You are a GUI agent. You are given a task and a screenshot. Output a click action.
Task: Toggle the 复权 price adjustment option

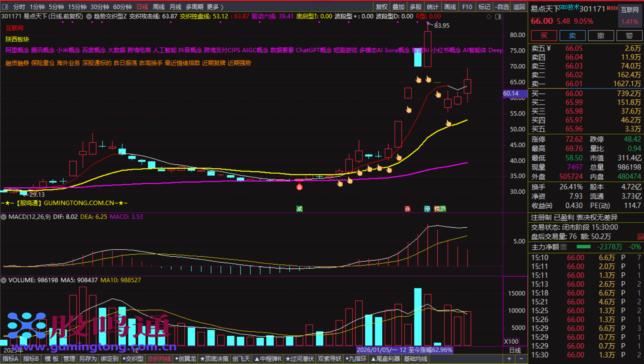click(382, 7)
